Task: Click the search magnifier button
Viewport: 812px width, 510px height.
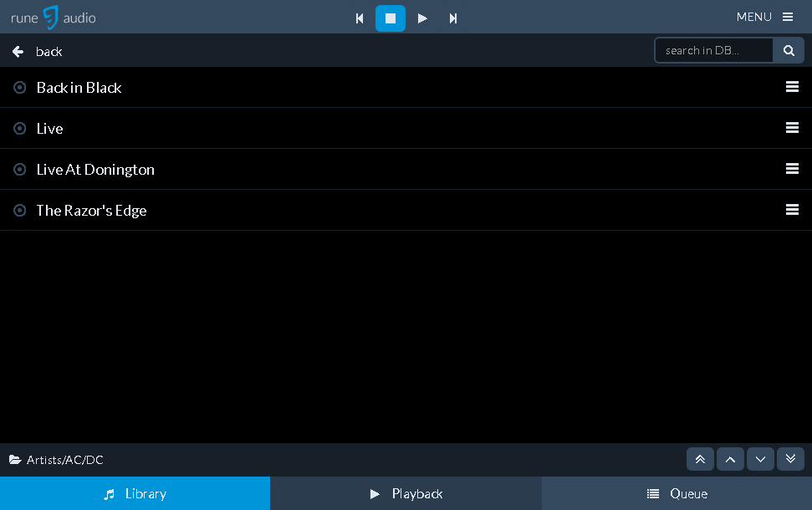Action: coord(789,50)
